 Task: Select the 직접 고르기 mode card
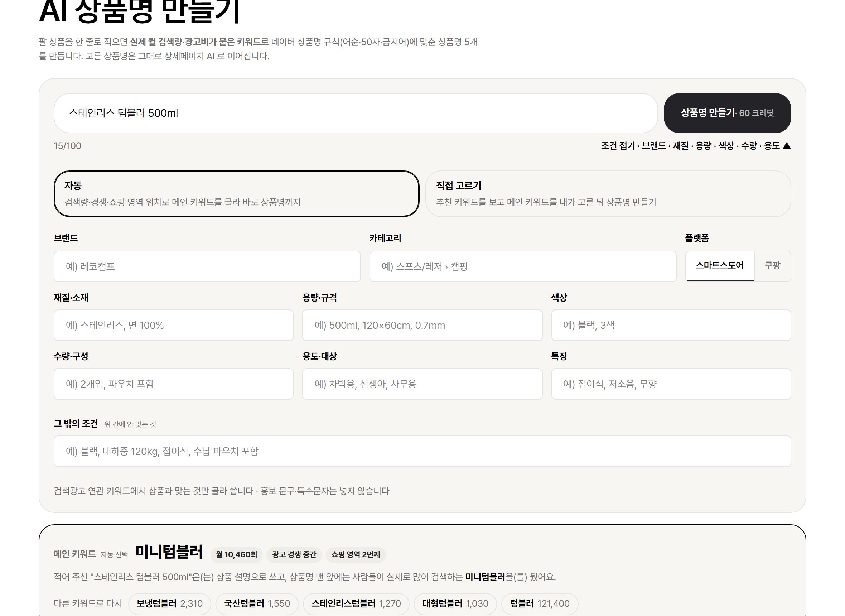608,193
